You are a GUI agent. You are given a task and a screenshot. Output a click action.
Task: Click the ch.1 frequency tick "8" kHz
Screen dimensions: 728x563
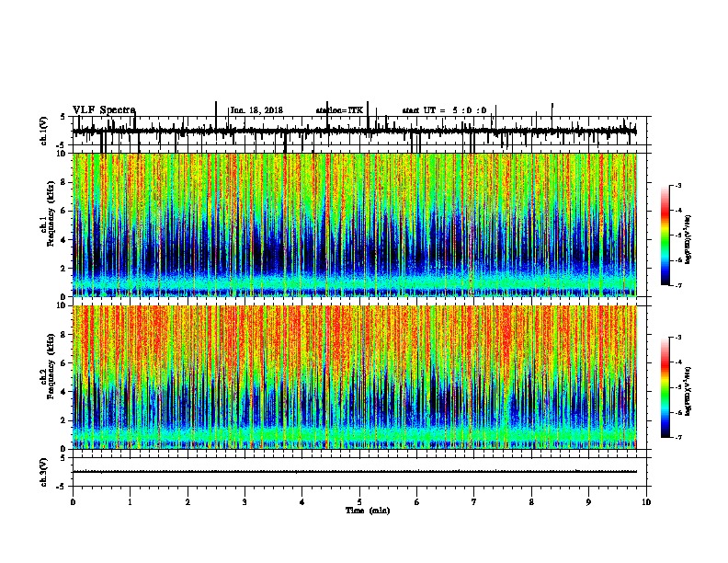pyautogui.click(x=64, y=182)
